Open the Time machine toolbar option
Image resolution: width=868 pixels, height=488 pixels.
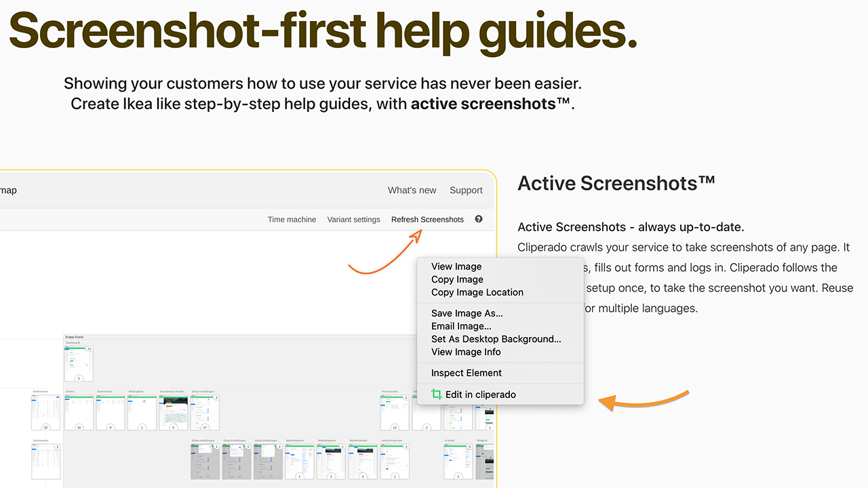292,220
